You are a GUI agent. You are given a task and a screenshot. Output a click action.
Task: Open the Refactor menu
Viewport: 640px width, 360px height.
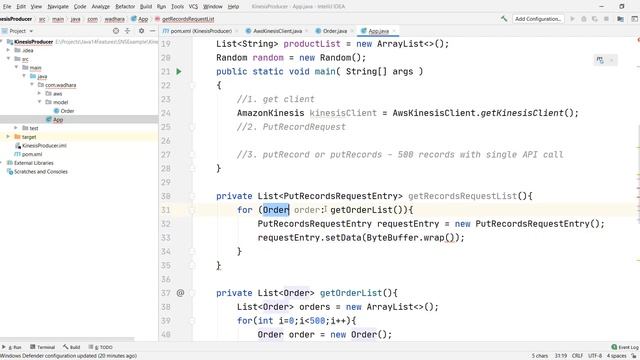point(125,7)
